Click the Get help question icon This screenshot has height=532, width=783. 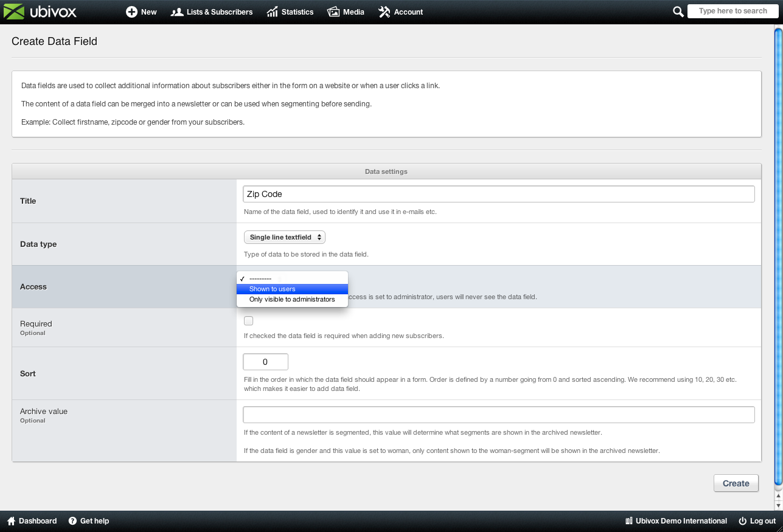coord(72,521)
